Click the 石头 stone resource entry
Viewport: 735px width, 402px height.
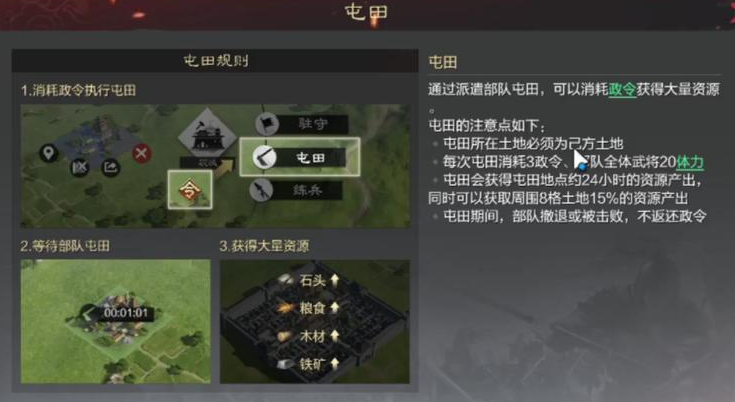(308, 280)
